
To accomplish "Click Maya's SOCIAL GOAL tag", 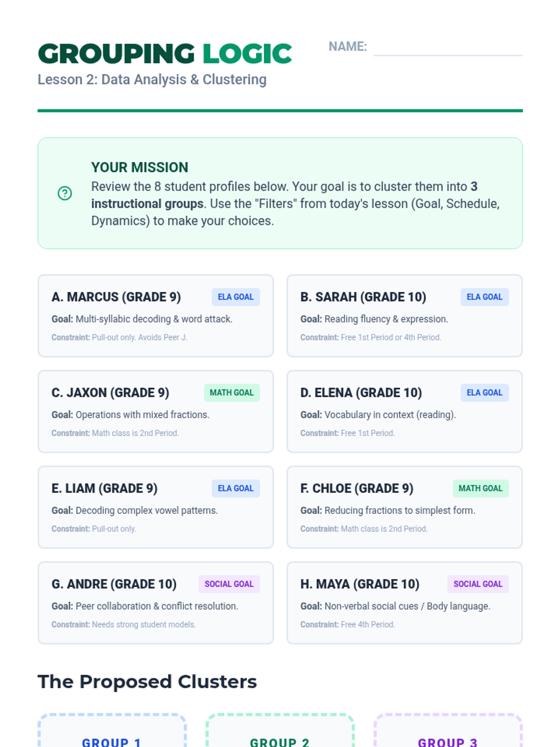I will (478, 584).
